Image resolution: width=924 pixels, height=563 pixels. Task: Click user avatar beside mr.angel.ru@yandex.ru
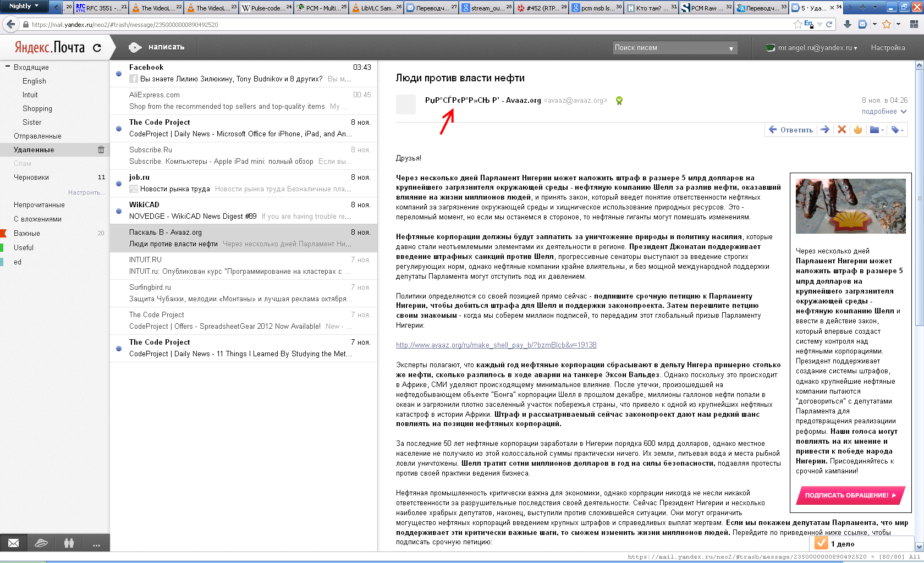pos(771,48)
